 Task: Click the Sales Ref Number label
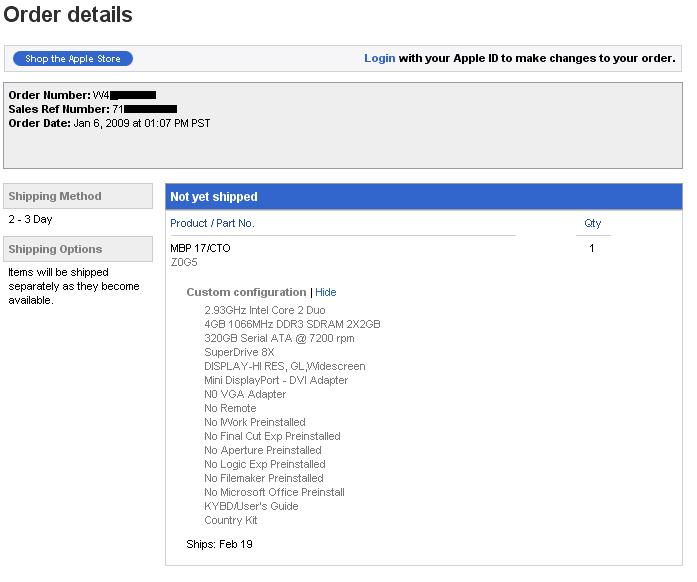point(59,109)
